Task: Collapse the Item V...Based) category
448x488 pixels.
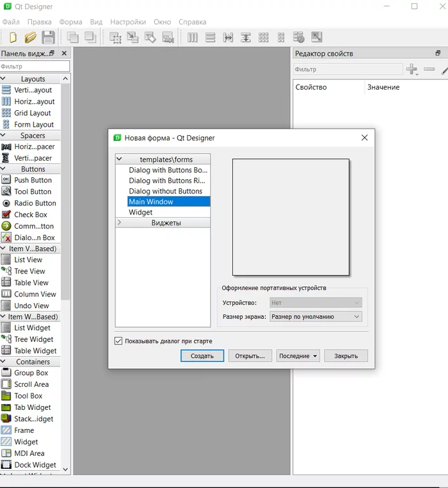Action: [3, 248]
